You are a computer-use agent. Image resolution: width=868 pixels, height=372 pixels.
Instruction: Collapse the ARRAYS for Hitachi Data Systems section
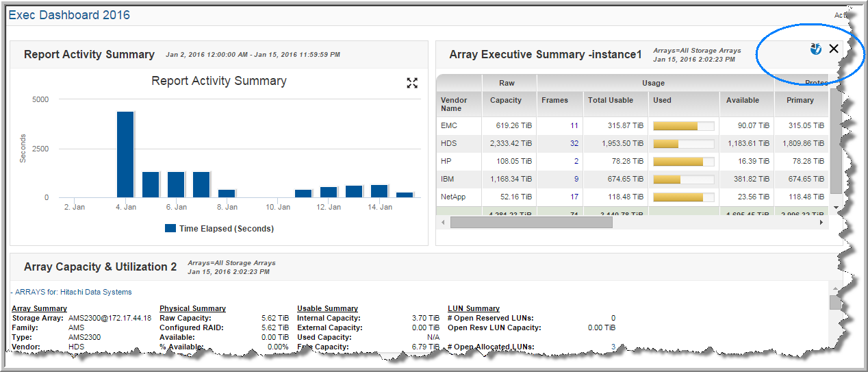pos(13,292)
